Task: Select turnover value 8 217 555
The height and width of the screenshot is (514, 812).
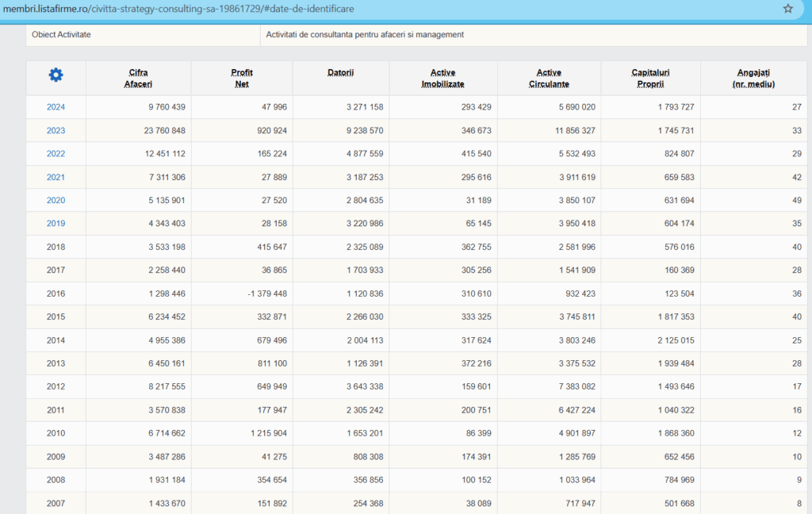Action: tap(167, 386)
